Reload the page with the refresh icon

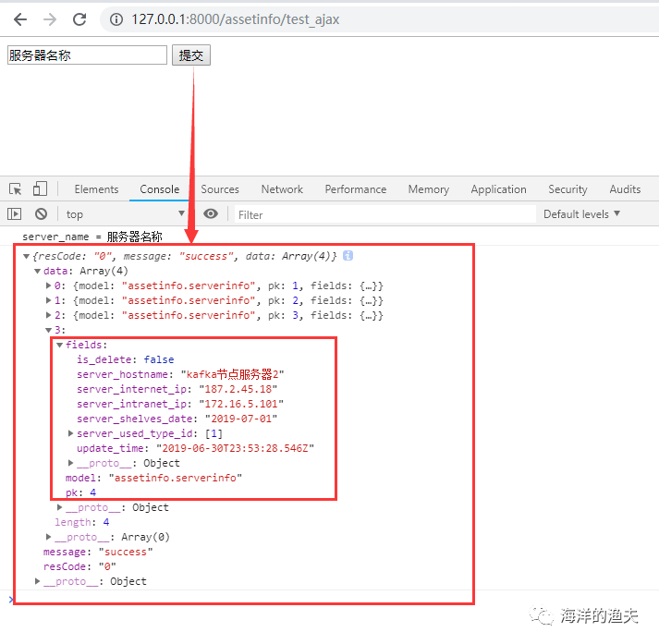click(x=79, y=19)
